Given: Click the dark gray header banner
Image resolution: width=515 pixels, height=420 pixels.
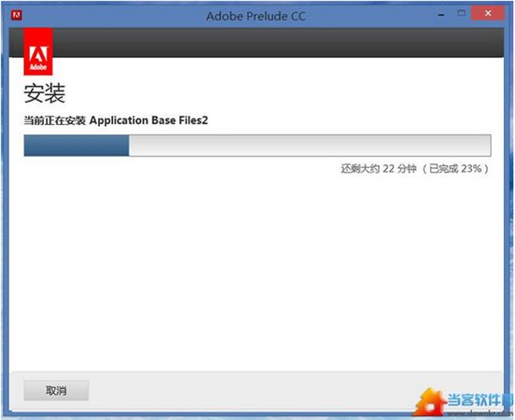Looking at the screenshot, I should 277,43.
